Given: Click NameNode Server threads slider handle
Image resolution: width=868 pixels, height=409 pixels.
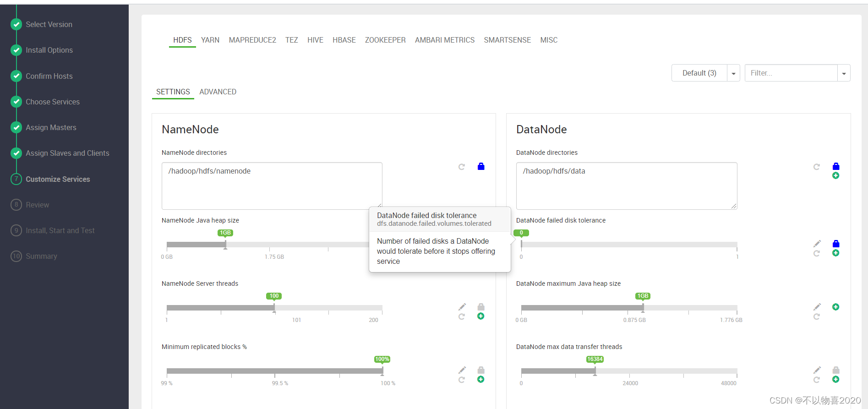Looking at the screenshot, I should (274, 308).
